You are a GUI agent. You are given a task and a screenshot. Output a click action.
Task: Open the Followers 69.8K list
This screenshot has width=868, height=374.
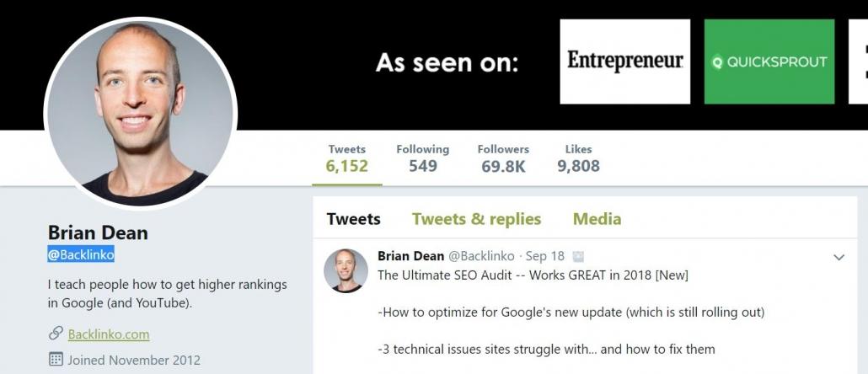point(503,158)
